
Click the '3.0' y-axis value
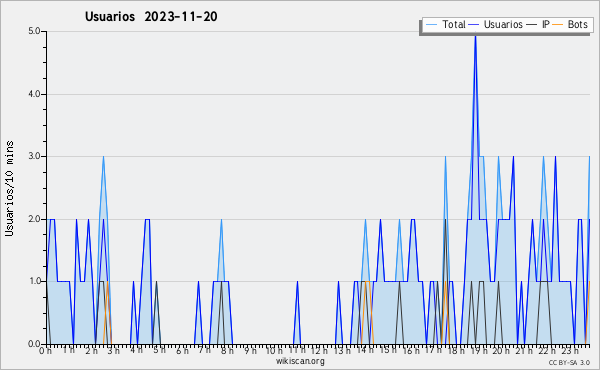coord(34,156)
